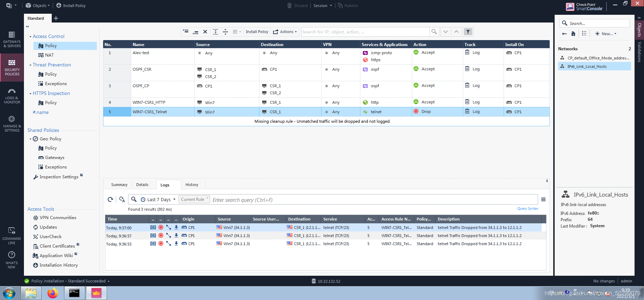Switch to the Summary tab
This screenshot has height=300, width=644.
click(x=119, y=185)
